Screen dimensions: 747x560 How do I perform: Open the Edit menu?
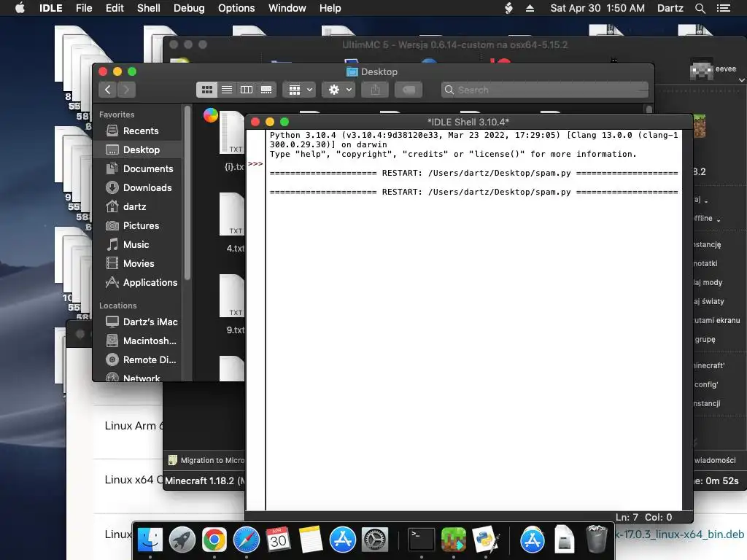click(x=115, y=8)
